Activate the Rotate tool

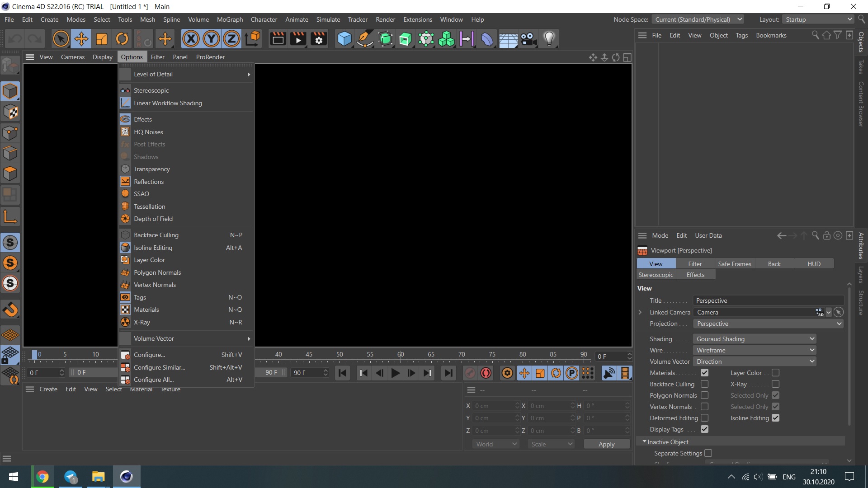tap(122, 39)
